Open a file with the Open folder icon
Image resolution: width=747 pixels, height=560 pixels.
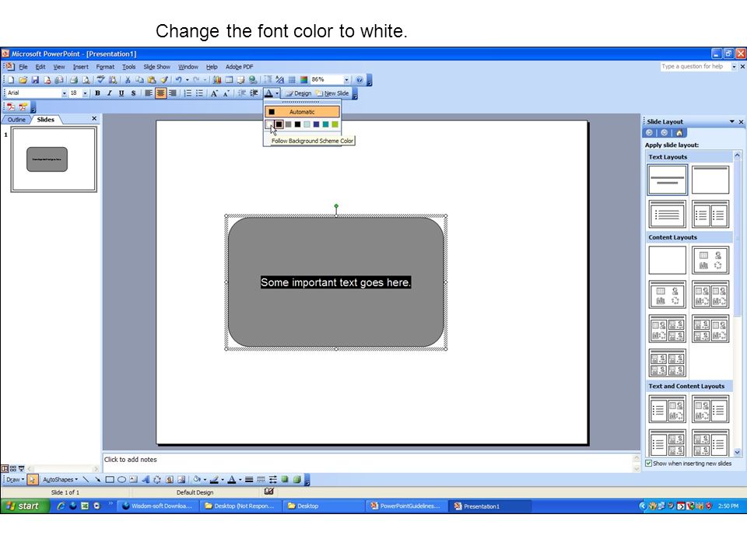click(23, 80)
